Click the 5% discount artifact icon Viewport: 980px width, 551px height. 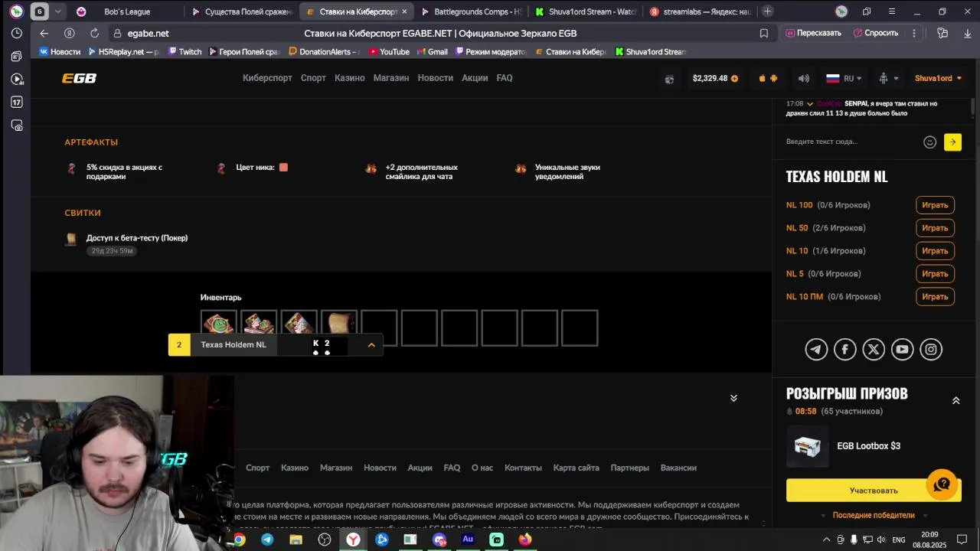(72, 168)
